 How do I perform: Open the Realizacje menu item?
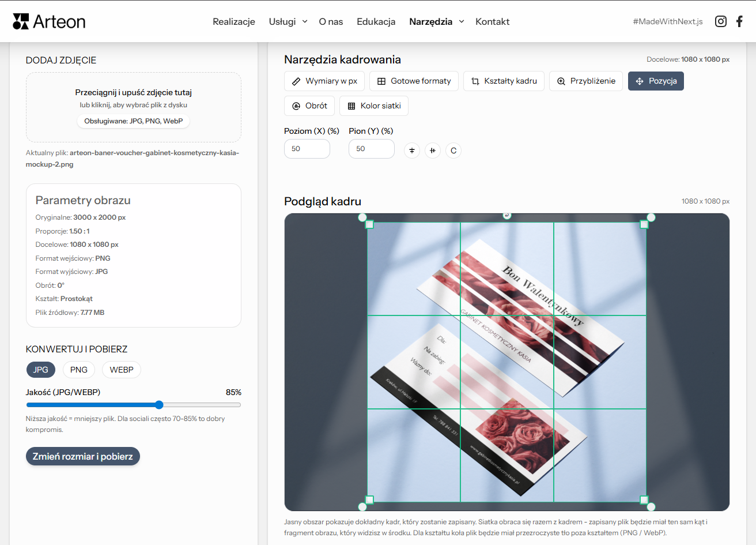click(x=233, y=21)
